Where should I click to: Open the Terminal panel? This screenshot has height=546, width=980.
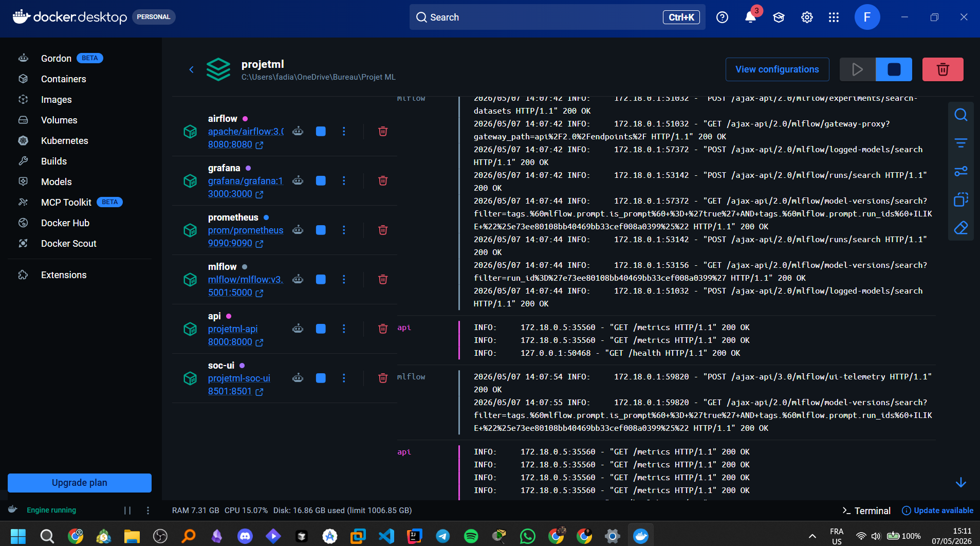(866, 511)
